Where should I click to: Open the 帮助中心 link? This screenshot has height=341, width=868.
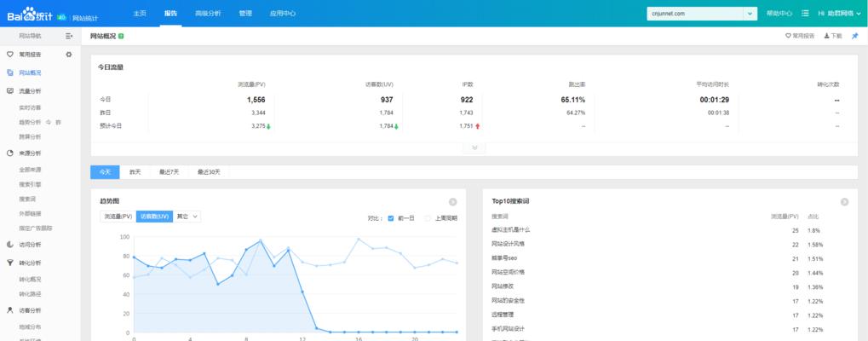pyautogui.click(x=779, y=14)
